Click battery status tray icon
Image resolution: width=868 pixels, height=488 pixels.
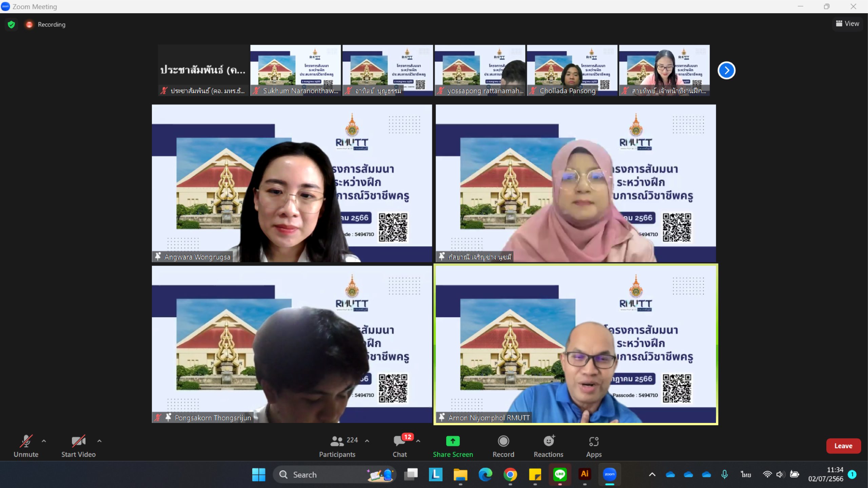(794, 474)
